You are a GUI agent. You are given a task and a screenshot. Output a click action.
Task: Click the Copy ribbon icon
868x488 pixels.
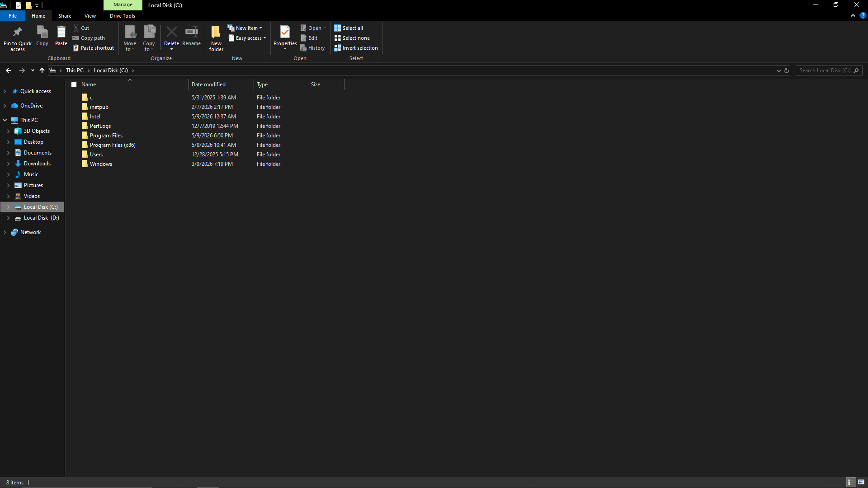(x=42, y=32)
